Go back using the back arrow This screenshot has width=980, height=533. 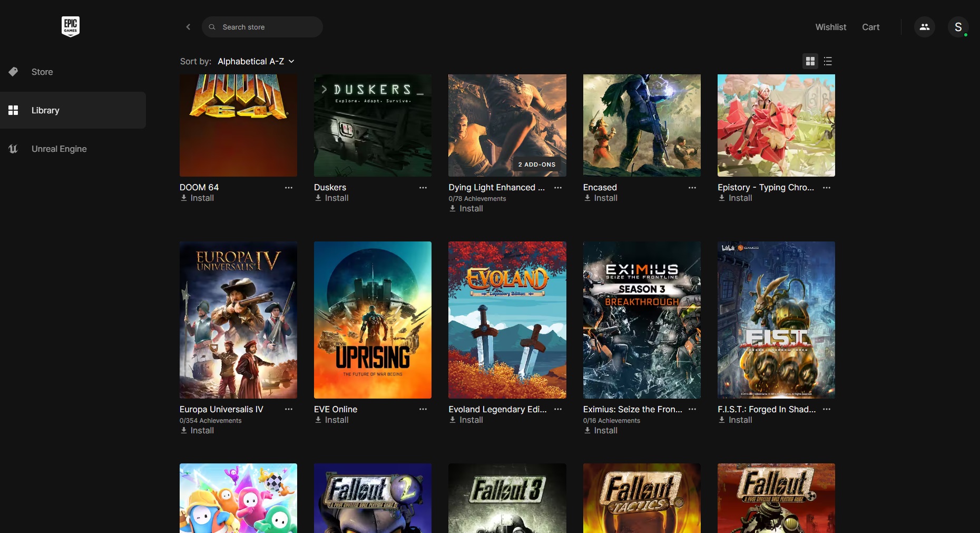[188, 27]
